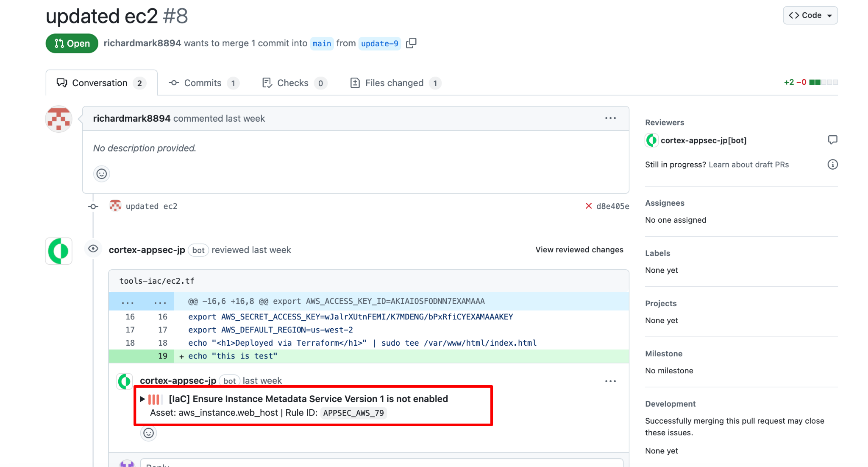
Task: Copy the update-9 branch name icon
Action: (411, 43)
